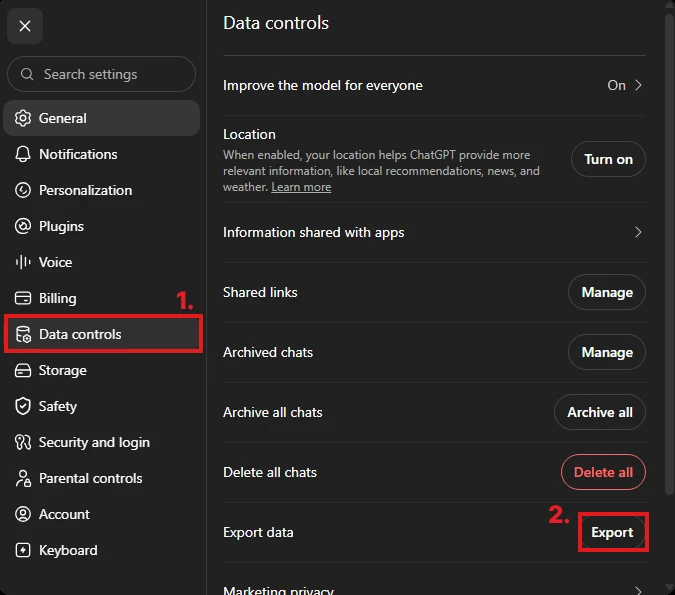Switch to the Safety section
This screenshot has height=595, width=675.
102,406
